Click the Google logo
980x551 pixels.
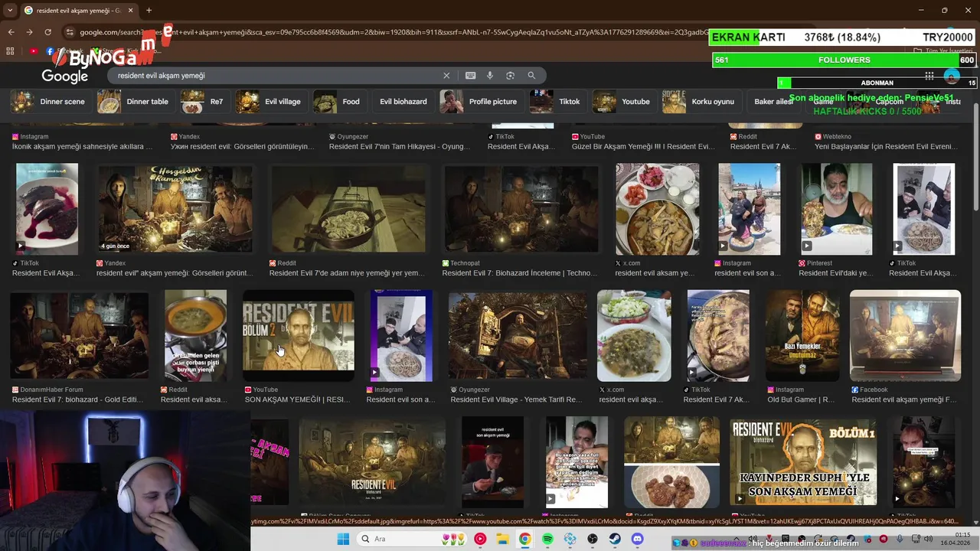pyautogui.click(x=65, y=76)
